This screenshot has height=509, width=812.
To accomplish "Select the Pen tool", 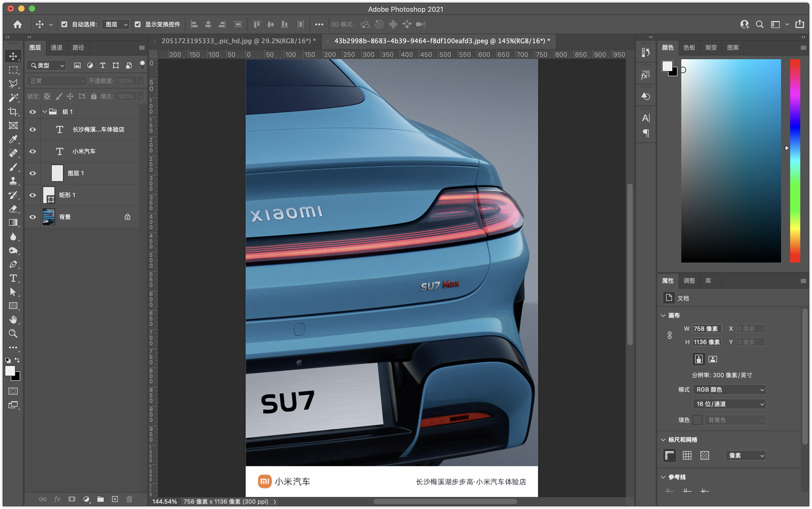I will click(x=13, y=264).
